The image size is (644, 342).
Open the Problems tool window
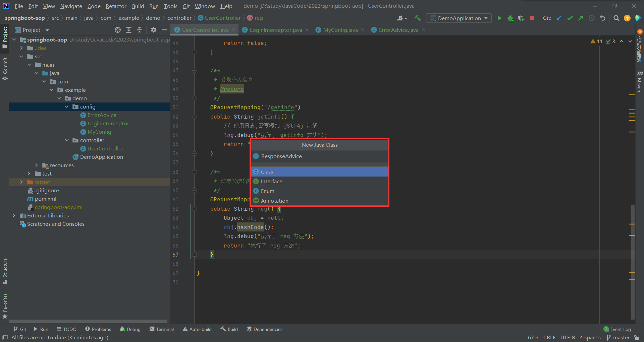98,329
